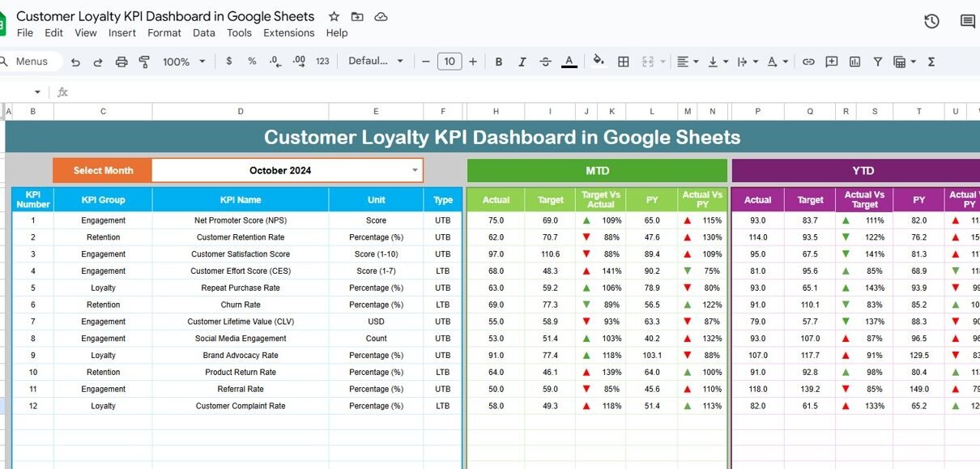This screenshot has height=469, width=980.
Task: Open the cell borders tool
Action: [x=624, y=62]
